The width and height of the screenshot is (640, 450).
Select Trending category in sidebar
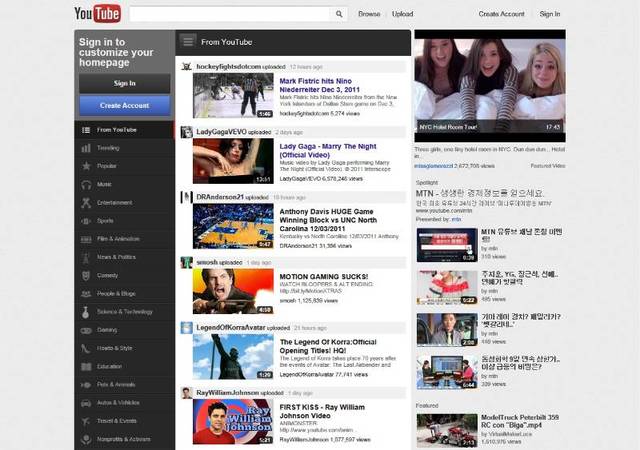coord(124,148)
